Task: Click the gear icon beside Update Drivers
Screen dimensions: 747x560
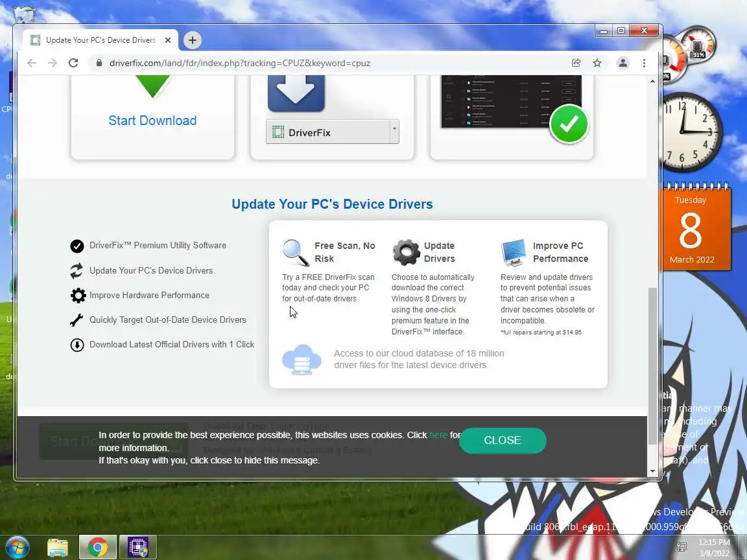Action: [407, 252]
